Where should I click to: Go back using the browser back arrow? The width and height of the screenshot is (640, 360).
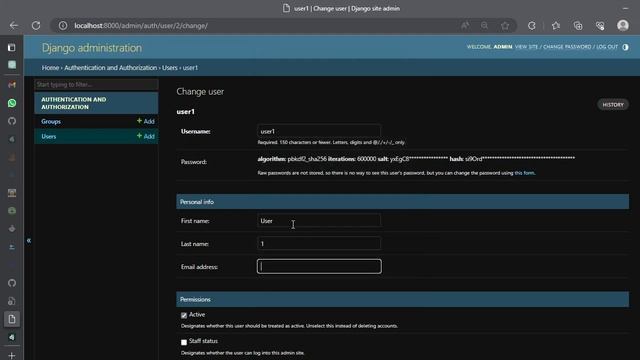(13, 25)
